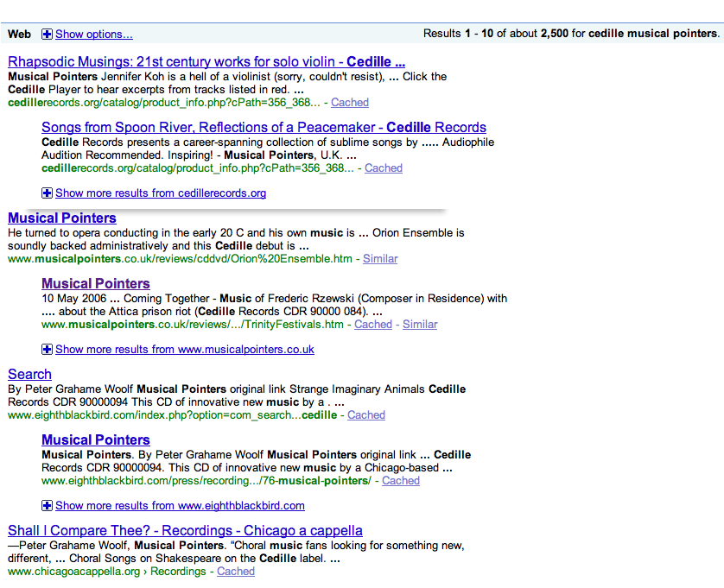Image resolution: width=724 pixels, height=588 pixels.
Task: Open Songs from Spoon River result
Action: [x=264, y=128]
